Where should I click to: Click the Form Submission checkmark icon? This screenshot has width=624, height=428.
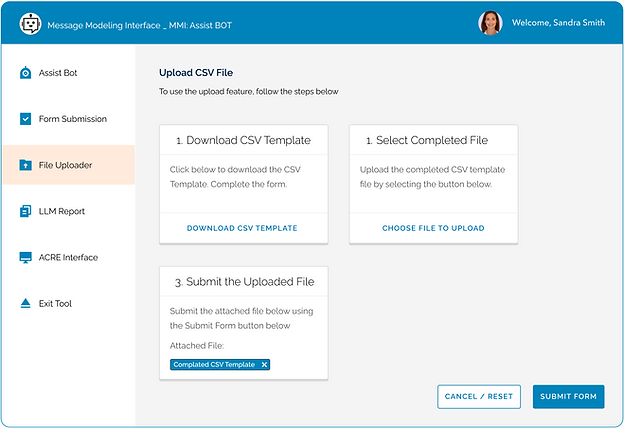coord(25,119)
